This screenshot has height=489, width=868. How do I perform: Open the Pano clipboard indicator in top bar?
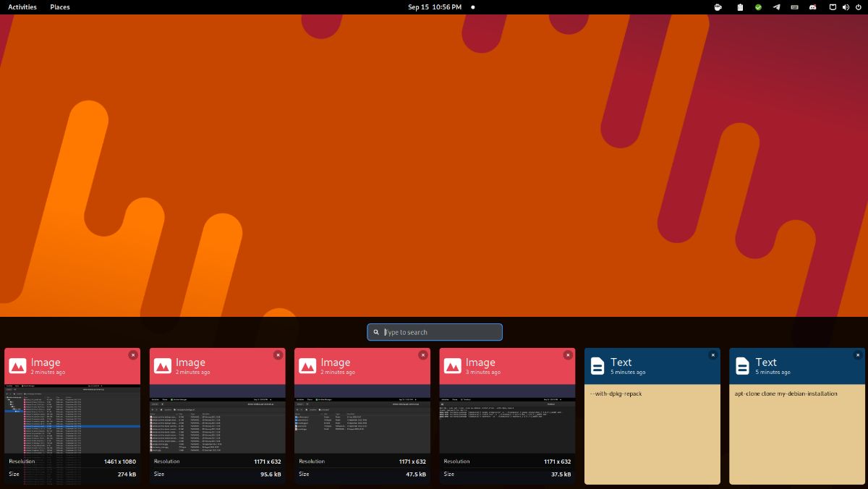[739, 7]
